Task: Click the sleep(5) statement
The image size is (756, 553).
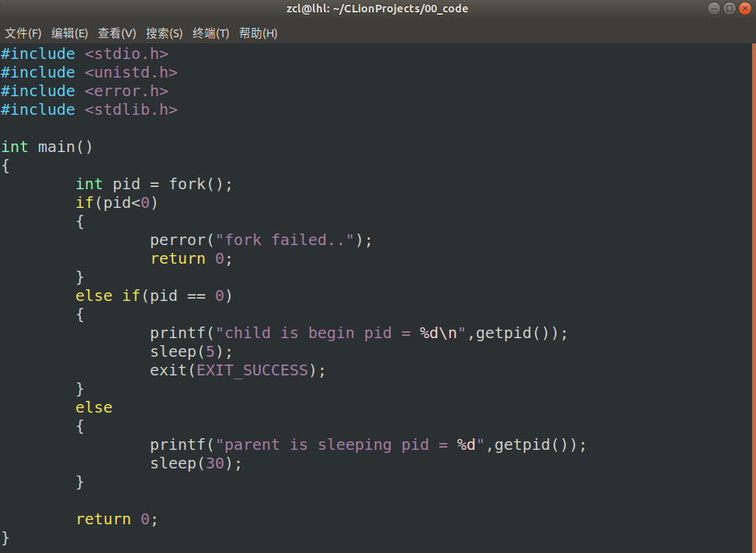Action: tap(191, 351)
